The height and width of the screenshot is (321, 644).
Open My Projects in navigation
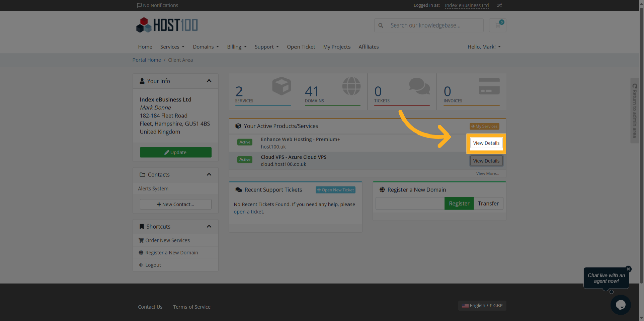337,47
